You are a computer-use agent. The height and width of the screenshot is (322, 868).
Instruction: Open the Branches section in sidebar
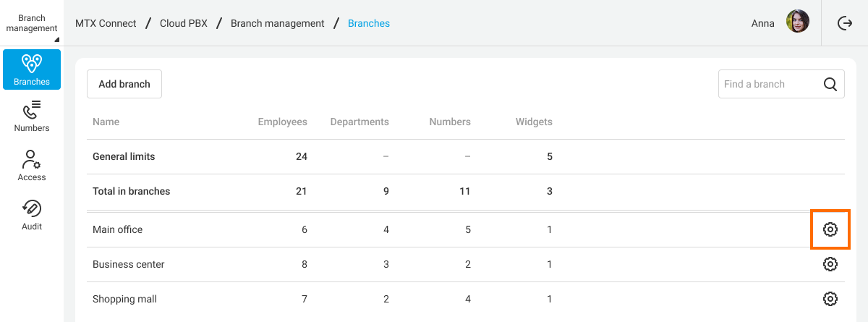point(32,69)
